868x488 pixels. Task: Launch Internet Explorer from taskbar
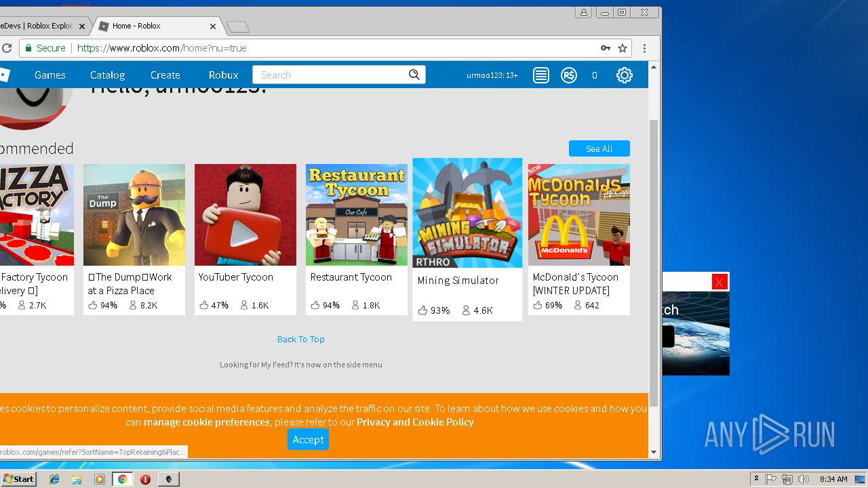[x=54, y=479]
